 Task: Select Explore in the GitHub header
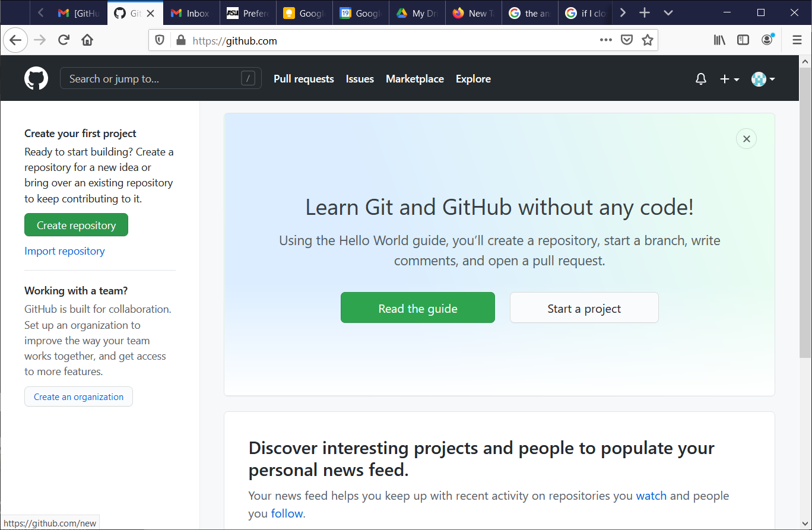coord(473,79)
